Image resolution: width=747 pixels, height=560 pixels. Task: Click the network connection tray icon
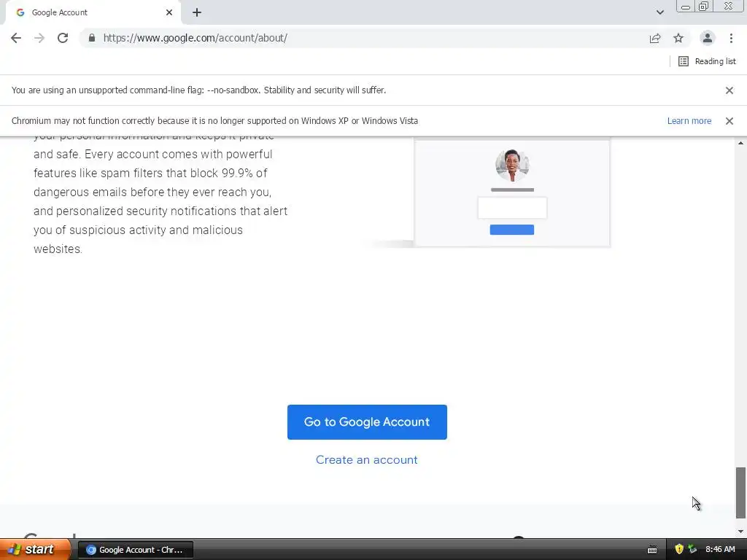[693, 550]
